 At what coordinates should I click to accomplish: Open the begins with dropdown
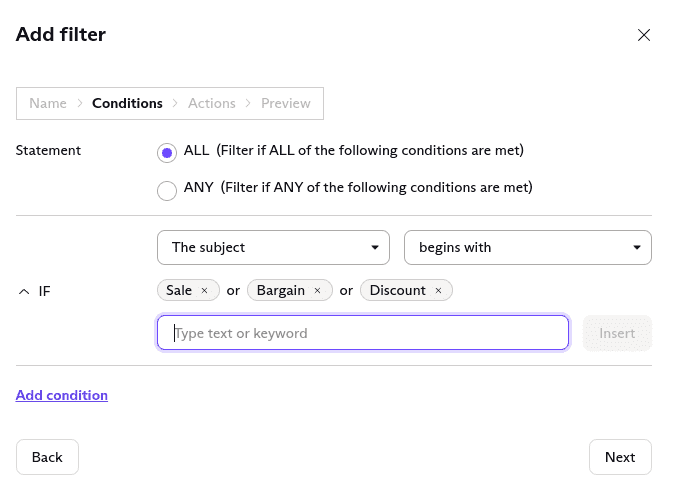point(527,247)
